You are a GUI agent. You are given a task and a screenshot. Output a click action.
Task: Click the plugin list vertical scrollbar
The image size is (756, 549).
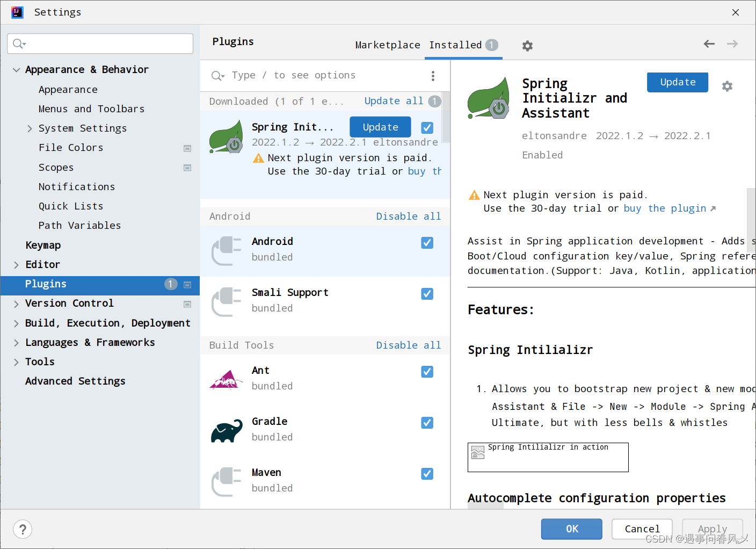tap(446, 118)
